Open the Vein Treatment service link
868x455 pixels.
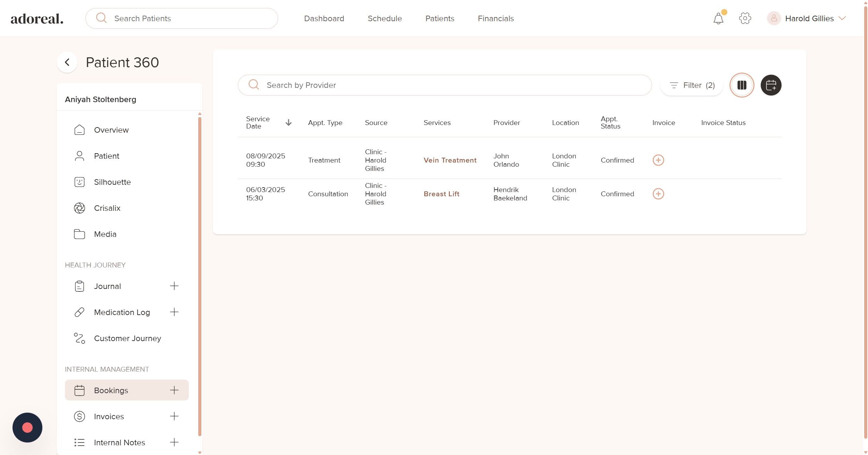(x=450, y=160)
